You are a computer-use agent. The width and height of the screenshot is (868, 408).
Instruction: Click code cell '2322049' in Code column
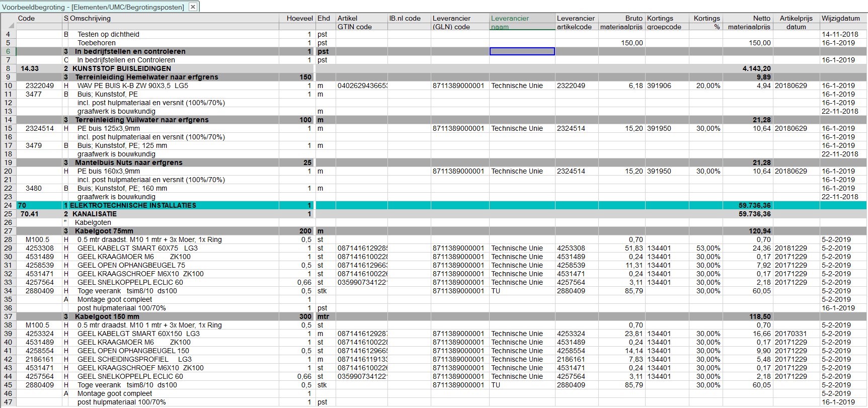(x=40, y=86)
